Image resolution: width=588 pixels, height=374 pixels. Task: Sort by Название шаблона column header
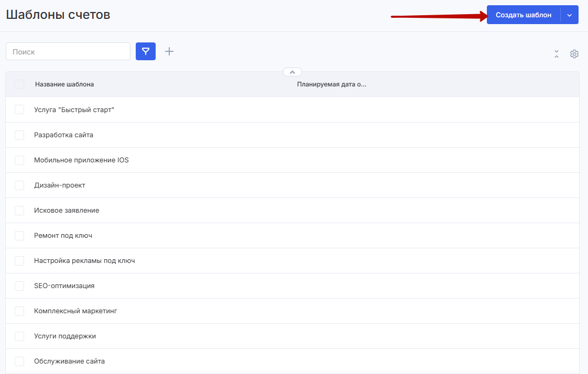[64, 84]
